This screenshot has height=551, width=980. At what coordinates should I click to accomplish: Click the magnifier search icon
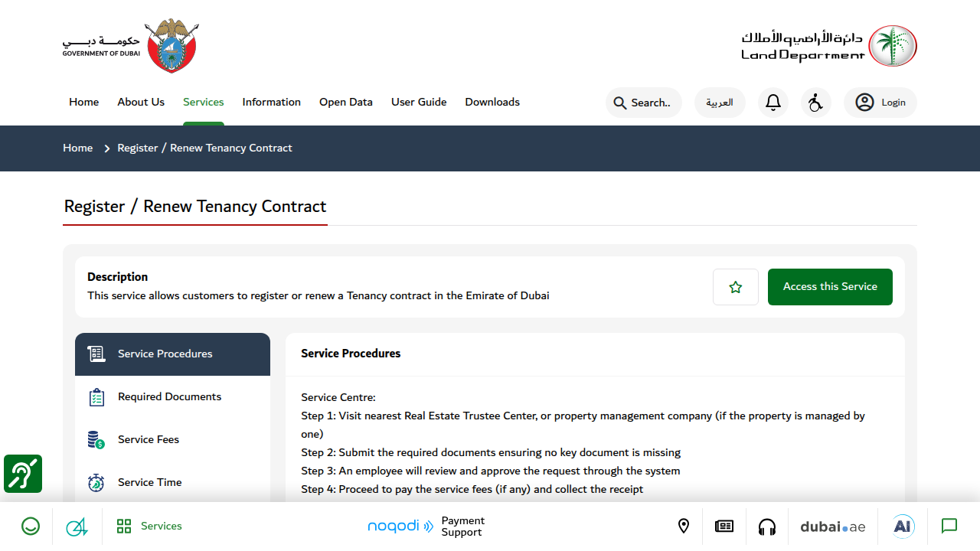(620, 103)
